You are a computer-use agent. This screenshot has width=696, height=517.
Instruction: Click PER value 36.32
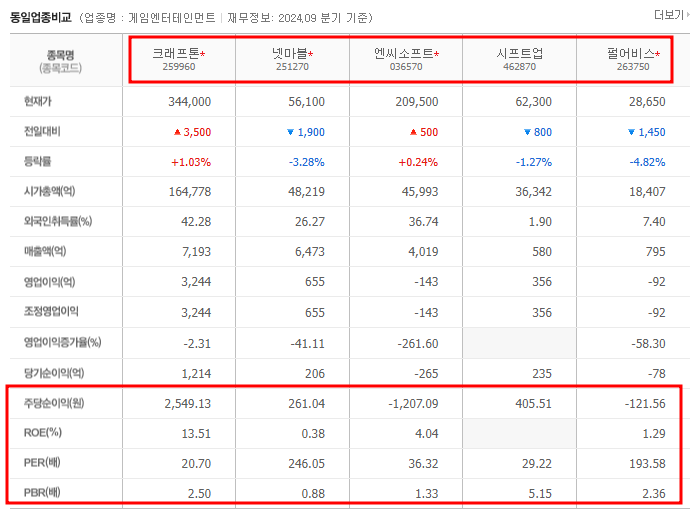pyautogui.click(x=423, y=464)
